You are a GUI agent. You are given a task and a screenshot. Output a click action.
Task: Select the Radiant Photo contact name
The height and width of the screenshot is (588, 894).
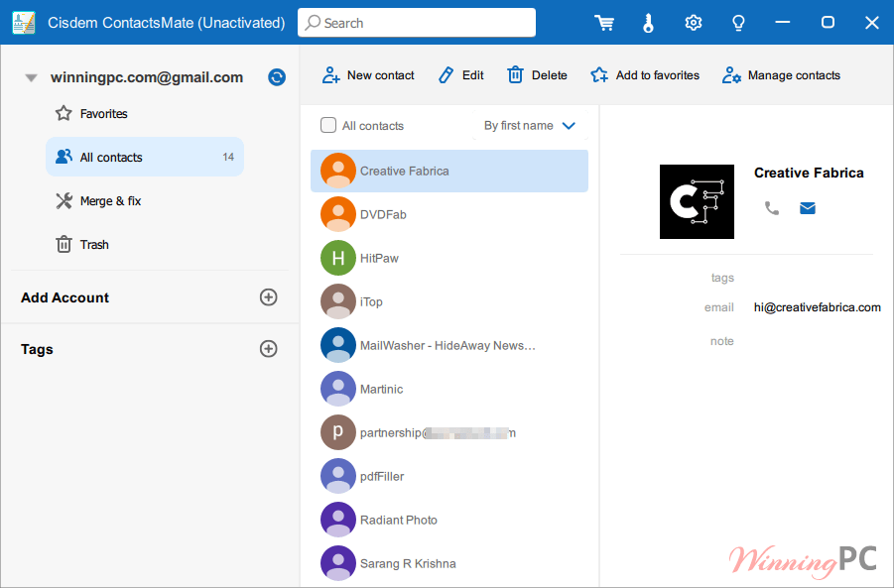click(x=399, y=520)
